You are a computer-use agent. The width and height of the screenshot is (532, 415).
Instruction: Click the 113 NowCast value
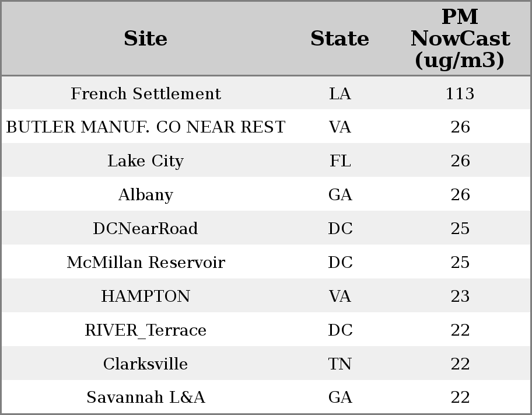[x=460, y=94]
